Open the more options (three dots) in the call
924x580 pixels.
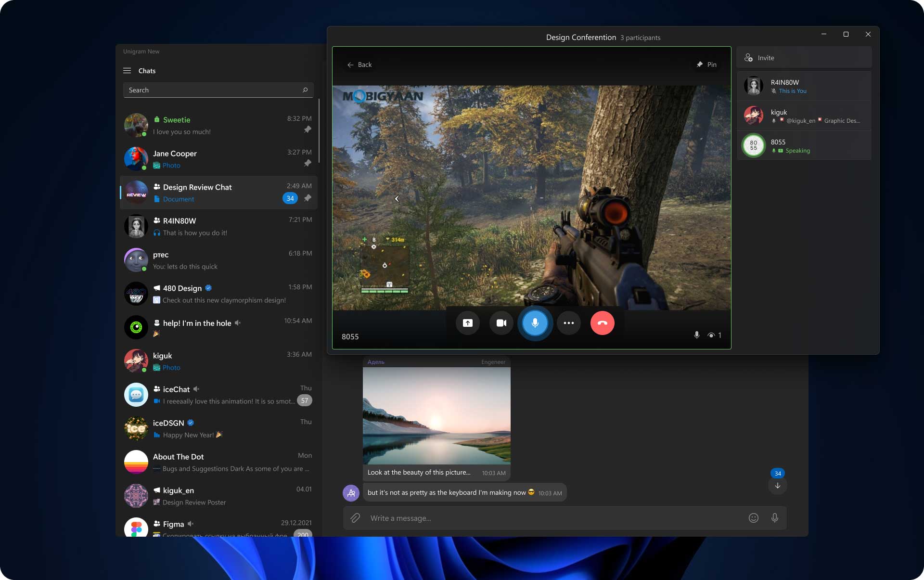(x=569, y=323)
